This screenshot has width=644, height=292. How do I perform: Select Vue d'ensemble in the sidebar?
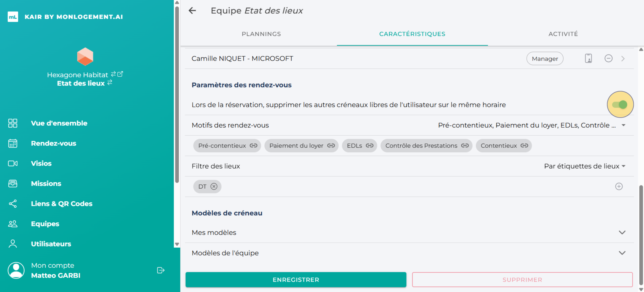pos(12,123)
